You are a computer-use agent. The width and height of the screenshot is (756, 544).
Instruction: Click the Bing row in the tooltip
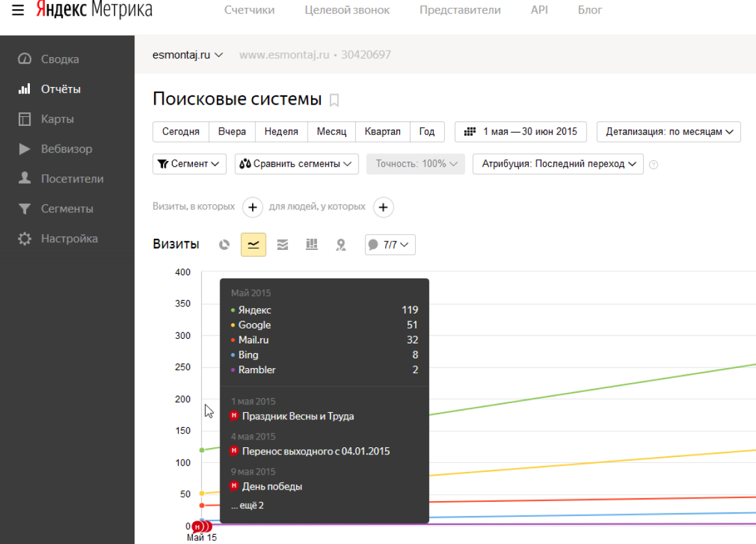(325, 354)
